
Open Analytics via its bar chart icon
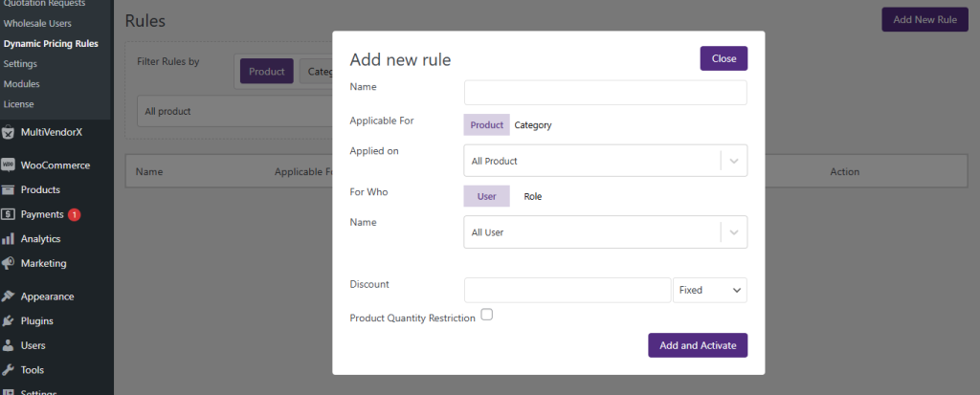click(9, 239)
